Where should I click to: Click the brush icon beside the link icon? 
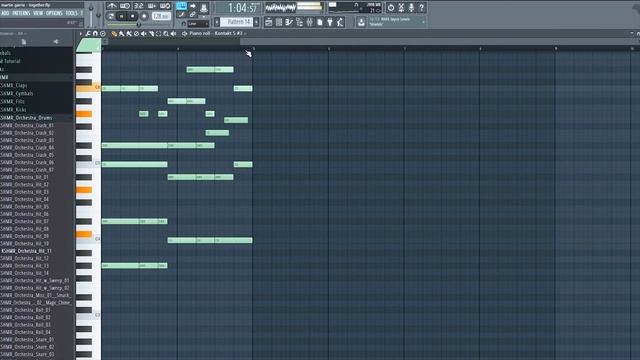pos(181,15)
